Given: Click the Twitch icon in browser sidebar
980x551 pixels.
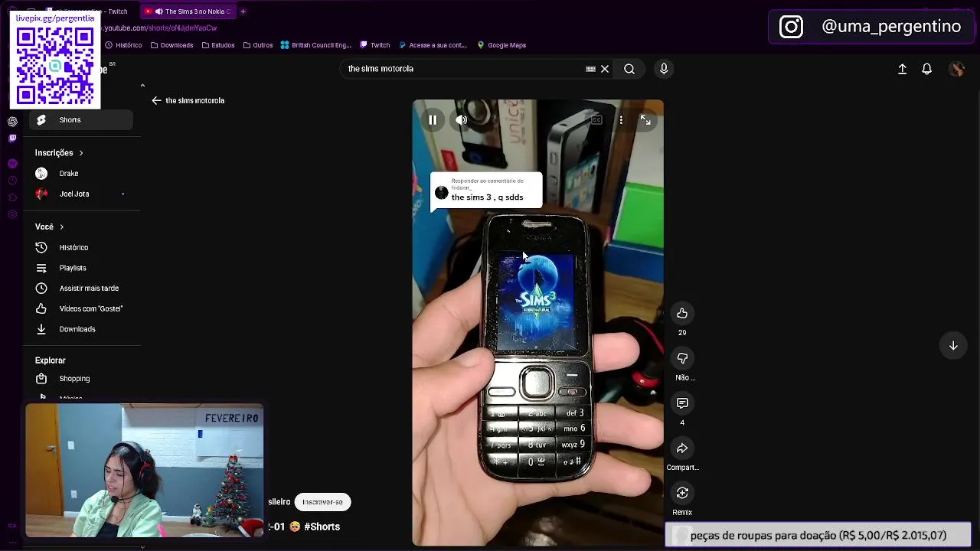Looking at the screenshot, I should click(12, 139).
